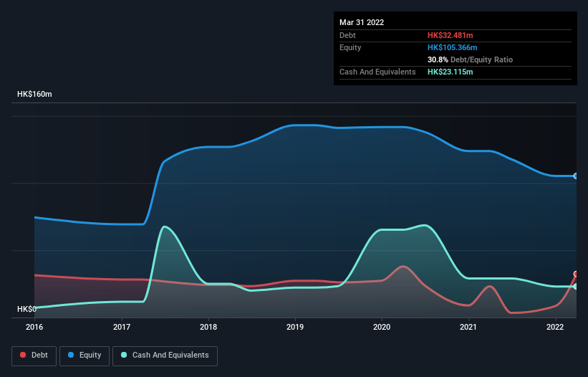Click the 2021 x-axis label

click(468, 327)
